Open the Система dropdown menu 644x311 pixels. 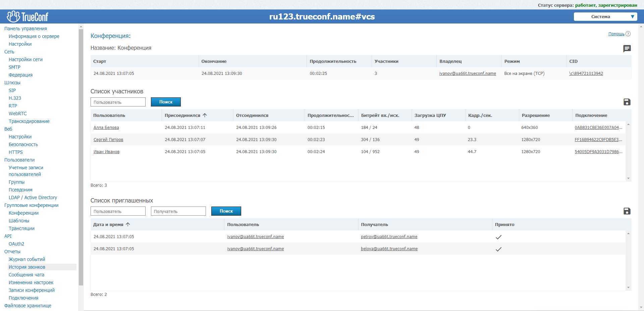click(605, 16)
